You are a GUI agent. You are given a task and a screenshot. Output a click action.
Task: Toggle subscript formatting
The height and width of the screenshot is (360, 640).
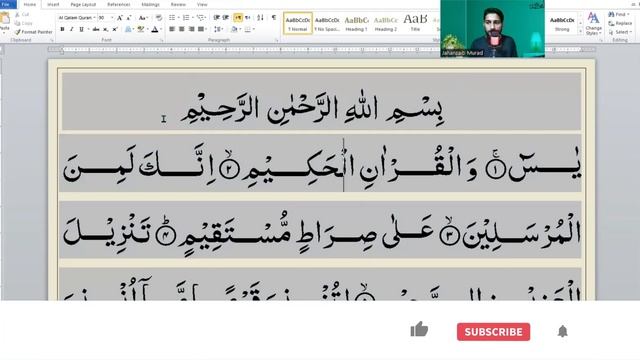click(105, 29)
